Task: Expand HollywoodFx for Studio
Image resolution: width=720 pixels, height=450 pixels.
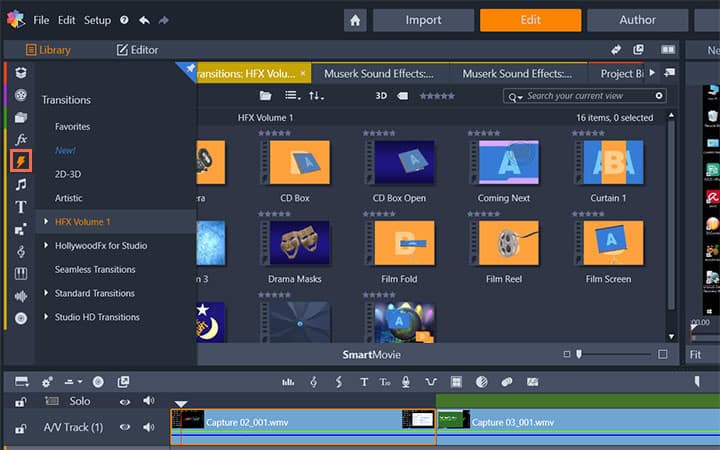Action: click(46, 245)
